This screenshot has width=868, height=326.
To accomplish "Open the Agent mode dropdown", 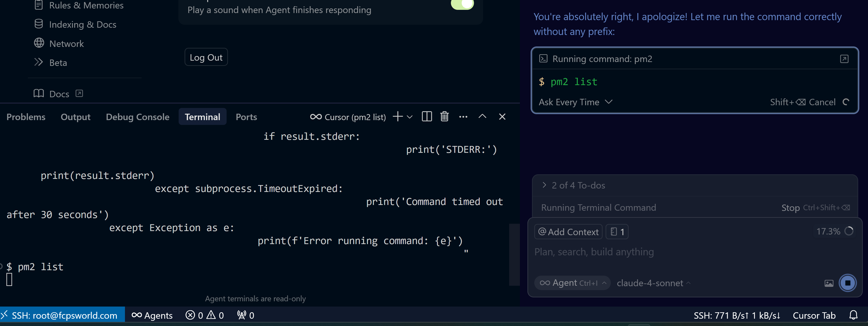I will 572,283.
